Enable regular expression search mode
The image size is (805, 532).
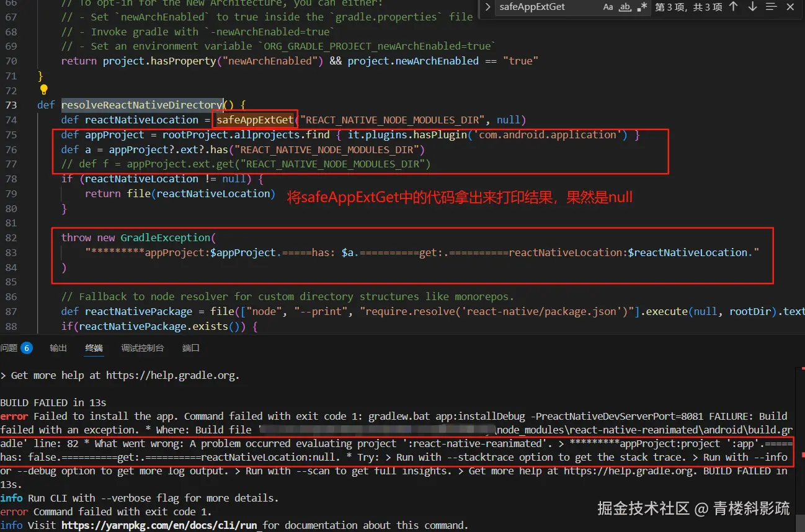(x=642, y=7)
